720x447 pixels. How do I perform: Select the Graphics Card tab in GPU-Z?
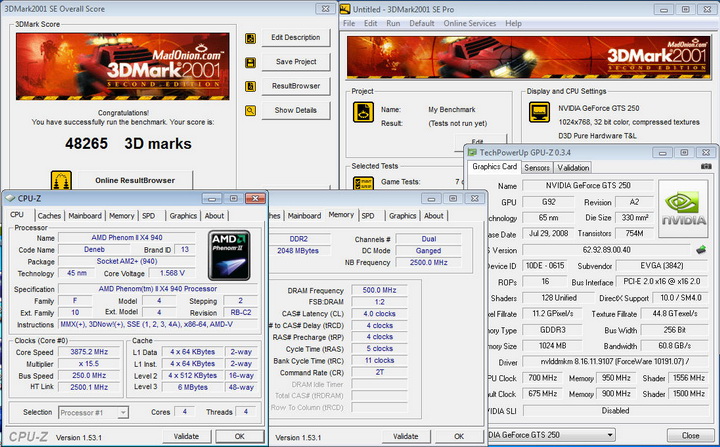coord(495,167)
